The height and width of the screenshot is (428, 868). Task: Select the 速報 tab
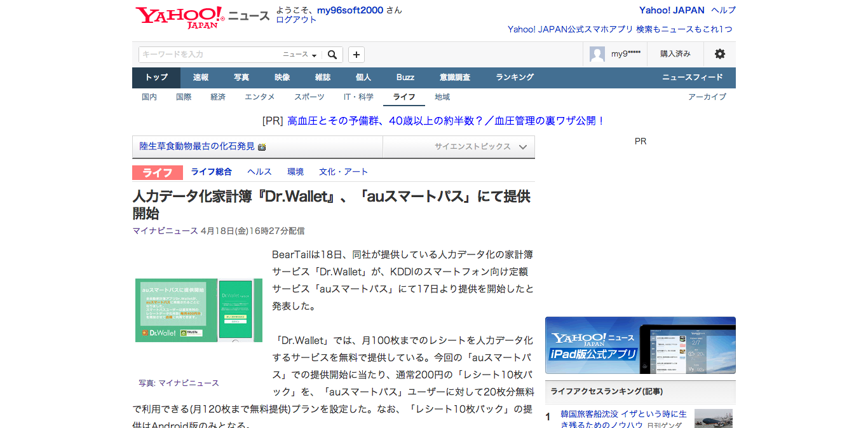pos(201,78)
